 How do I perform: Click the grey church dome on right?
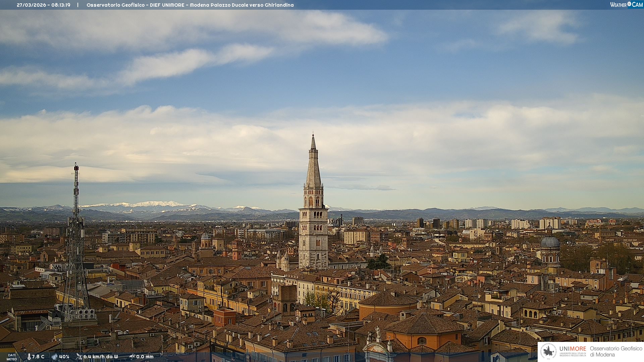pos(550,242)
